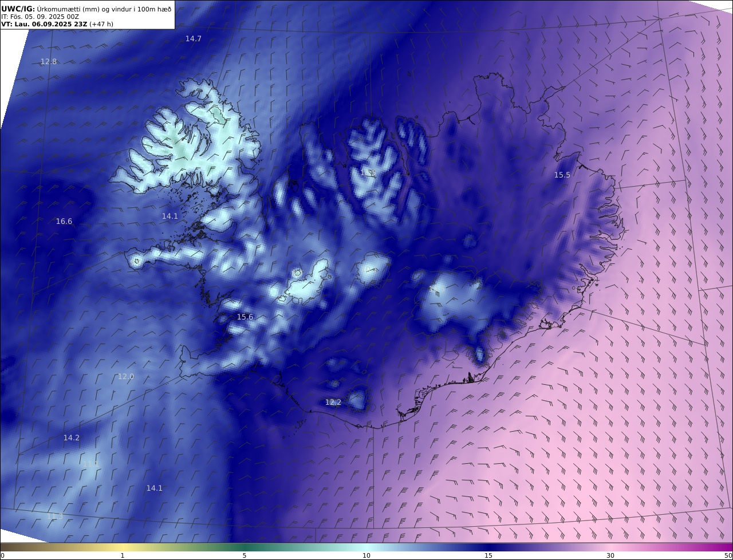Viewport: 733px width, 560px height.
Task: Click the 'VT: Lau. 06.09.2025 23Z' valid time
Action: coord(44,24)
